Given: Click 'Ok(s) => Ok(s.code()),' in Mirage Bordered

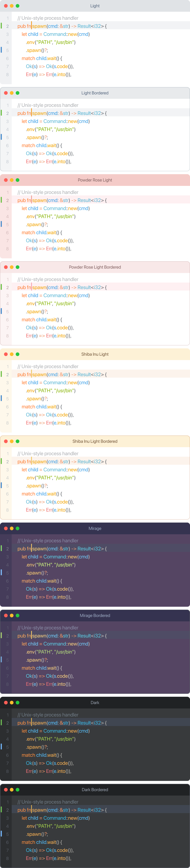Looking at the screenshot, I should 50,676.
